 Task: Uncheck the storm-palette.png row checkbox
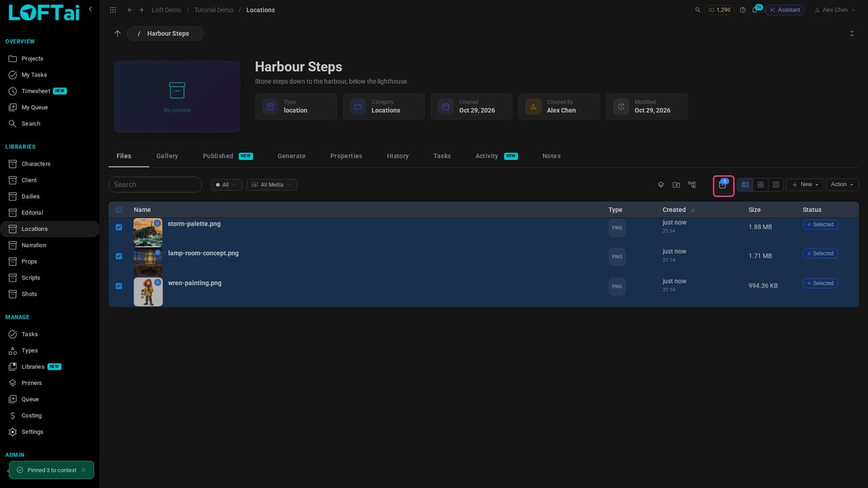pyautogui.click(x=119, y=227)
